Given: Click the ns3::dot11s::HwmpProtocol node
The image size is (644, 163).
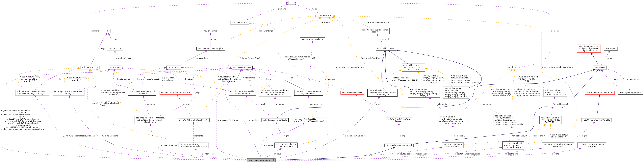Looking at the screenshot, I should click(x=261, y=160).
